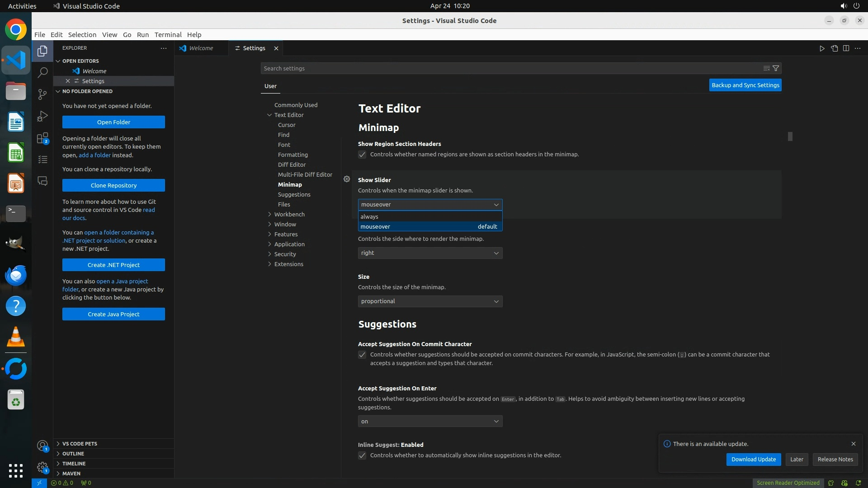This screenshot has width=868, height=488.
Task: Click the Download Update button
Action: point(753,460)
